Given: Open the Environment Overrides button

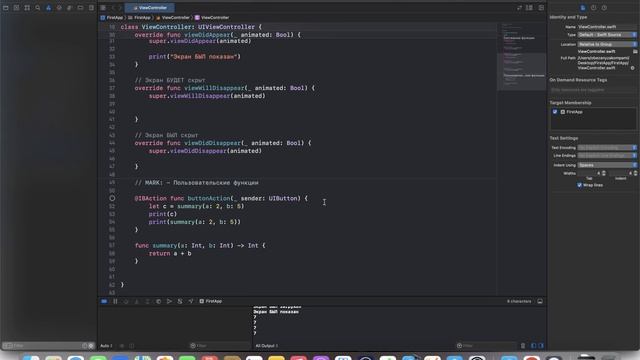Looking at the screenshot, I should click(x=180, y=301).
